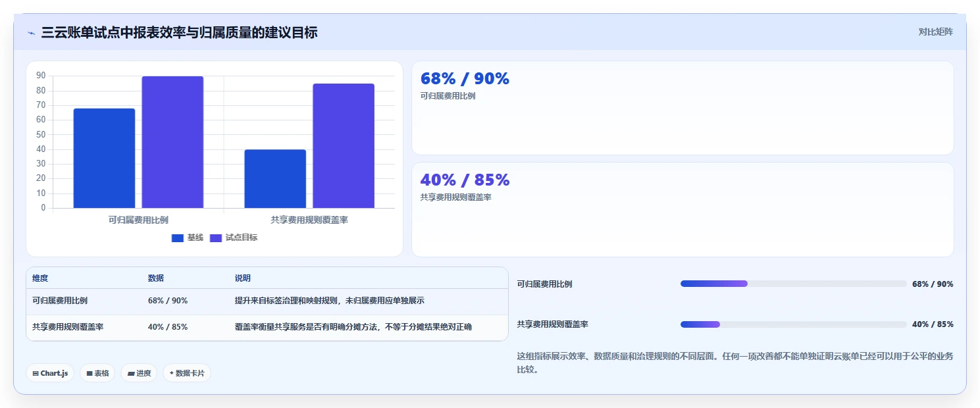Open the 40% / 85% data card
Screen dimensions: 980x408
683,209
